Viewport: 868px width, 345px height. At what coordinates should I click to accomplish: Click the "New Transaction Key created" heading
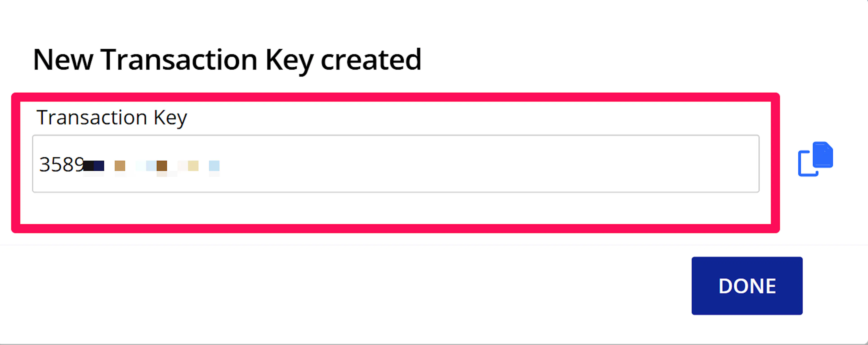pyautogui.click(x=227, y=60)
